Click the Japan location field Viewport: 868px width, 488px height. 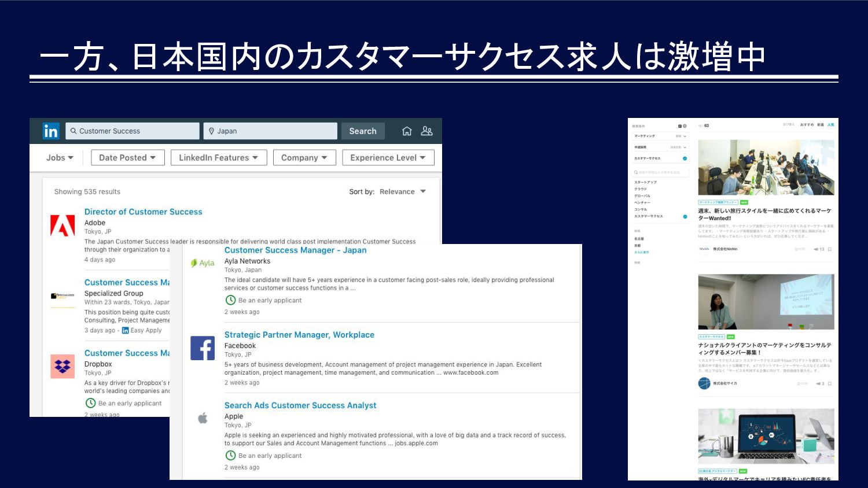(270, 131)
